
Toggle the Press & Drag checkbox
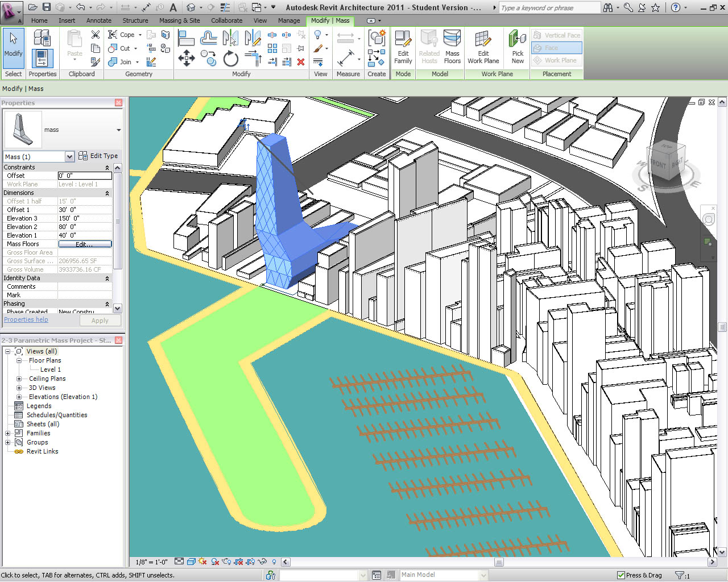(x=621, y=575)
